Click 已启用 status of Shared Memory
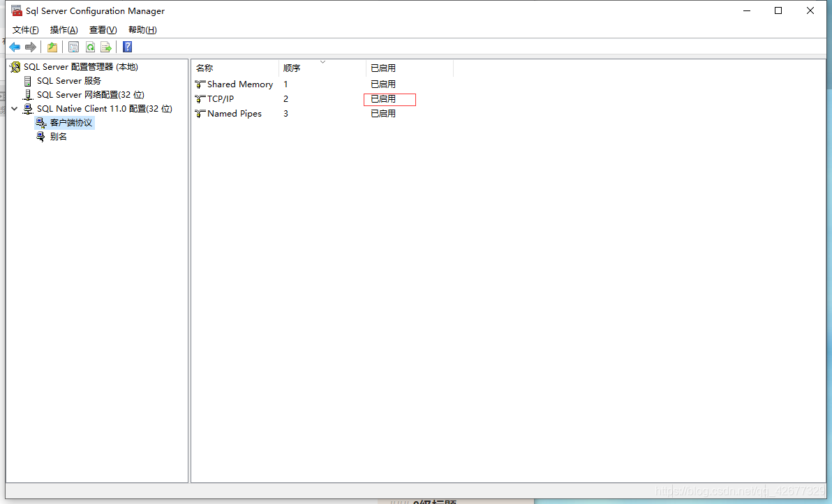 383,84
